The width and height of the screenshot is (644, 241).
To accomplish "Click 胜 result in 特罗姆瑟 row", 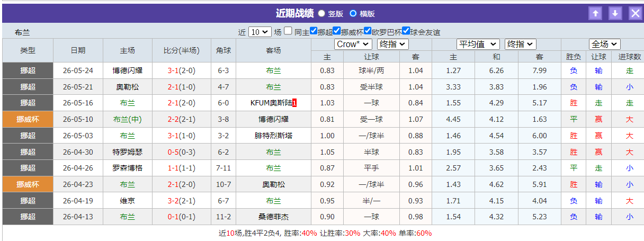I will [574, 152].
